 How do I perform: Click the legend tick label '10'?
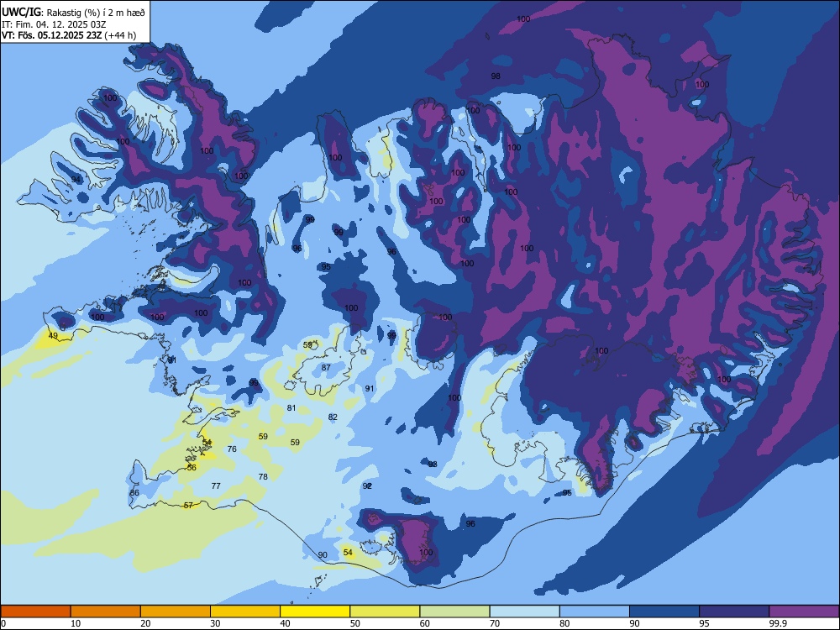coord(76,623)
